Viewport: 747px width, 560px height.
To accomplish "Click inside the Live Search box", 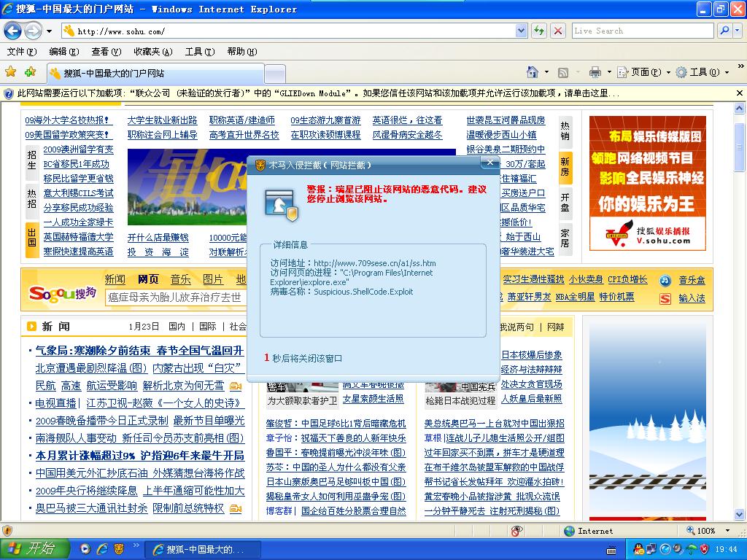I will coord(643,31).
